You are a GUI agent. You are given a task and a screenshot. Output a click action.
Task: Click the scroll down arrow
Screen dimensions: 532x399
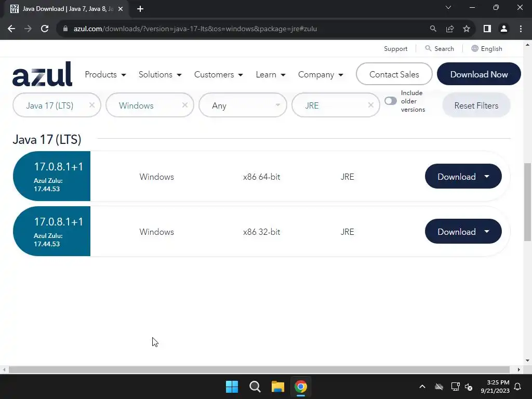pyautogui.click(x=528, y=361)
